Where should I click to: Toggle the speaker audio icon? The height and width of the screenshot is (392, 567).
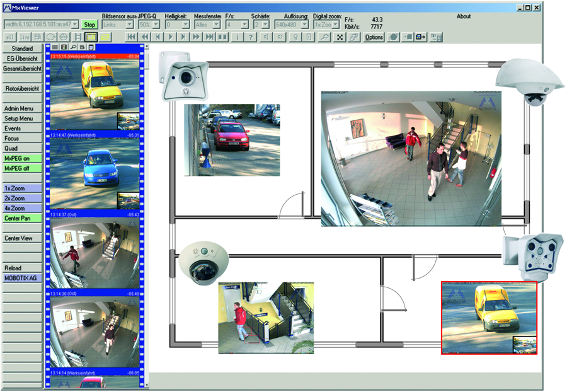266,37
